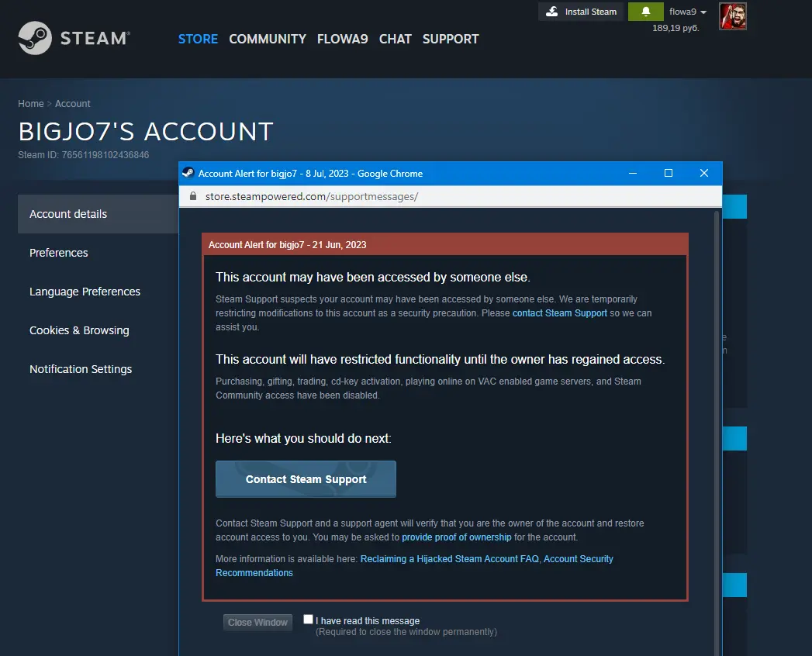Click the 'Here's what you should do next:' heading
The width and height of the screenshot is (812, 656).
coord(303,439)
